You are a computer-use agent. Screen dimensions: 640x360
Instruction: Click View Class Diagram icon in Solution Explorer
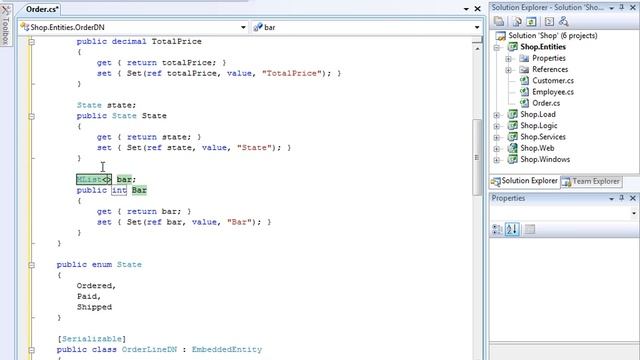(564, 21)
